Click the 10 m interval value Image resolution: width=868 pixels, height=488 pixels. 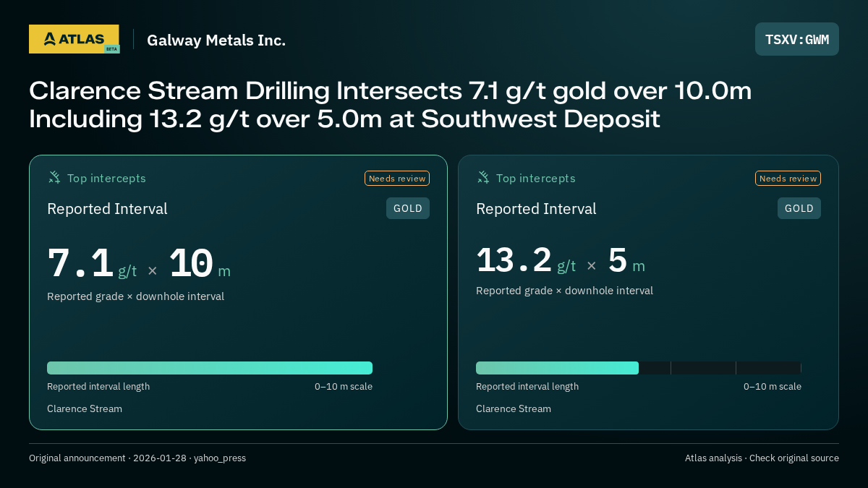point(200,264)
